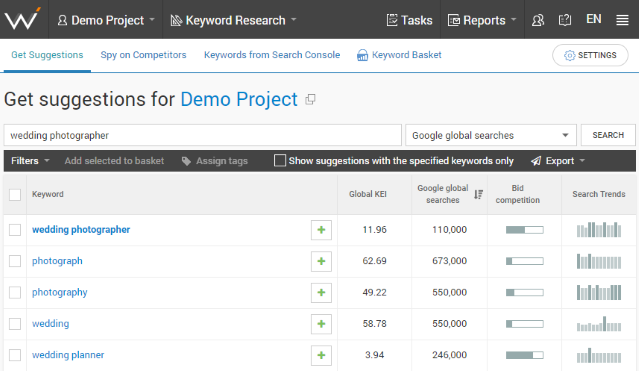View search trends chart for 'wedding photographer'

coord(599,230)
